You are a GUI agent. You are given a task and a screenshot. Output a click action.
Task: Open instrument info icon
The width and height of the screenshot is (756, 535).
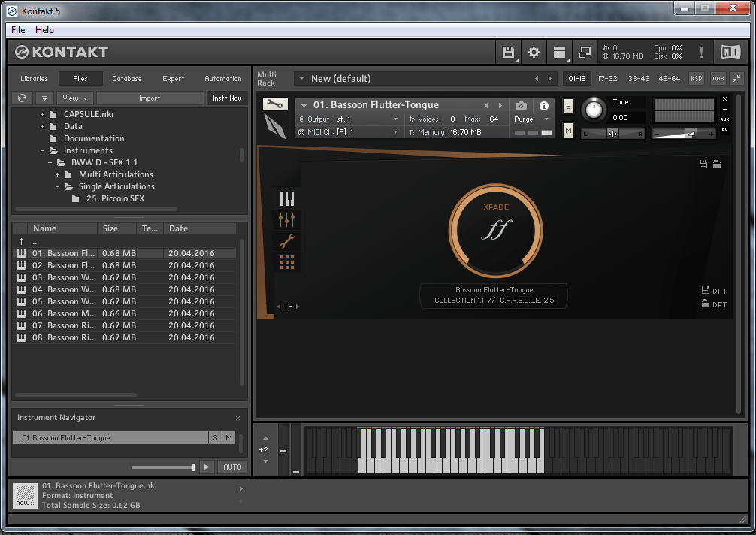click(544, 105)
